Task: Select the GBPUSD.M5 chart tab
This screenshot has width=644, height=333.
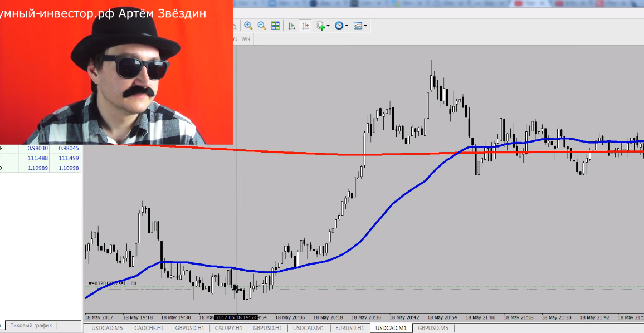Action: click(x=433, y=328)
